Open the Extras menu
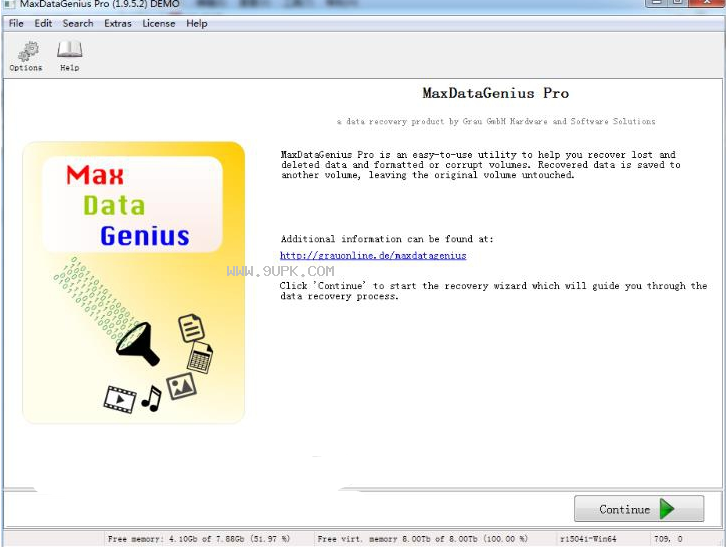726x547 pixels. (x=118, y=23)
